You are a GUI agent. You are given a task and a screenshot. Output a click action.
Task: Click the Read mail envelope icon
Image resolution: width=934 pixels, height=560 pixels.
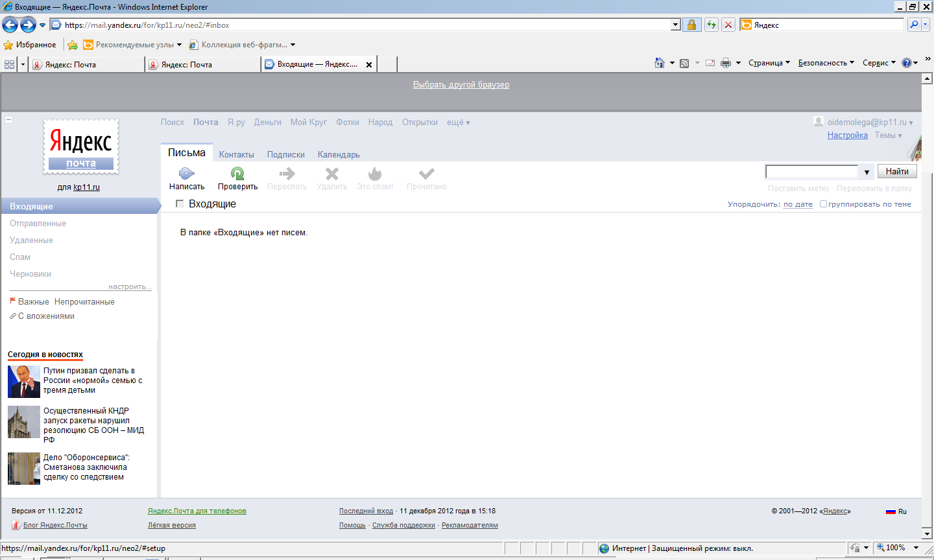point(710,63)
